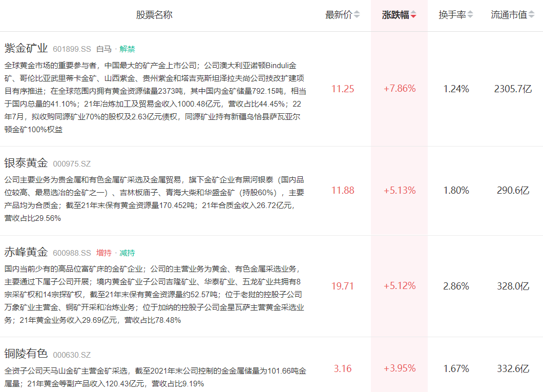Screen dimensions: 543x392
Task: Select 赤峰黄金 change +5.12%
Action: (399, 286)
